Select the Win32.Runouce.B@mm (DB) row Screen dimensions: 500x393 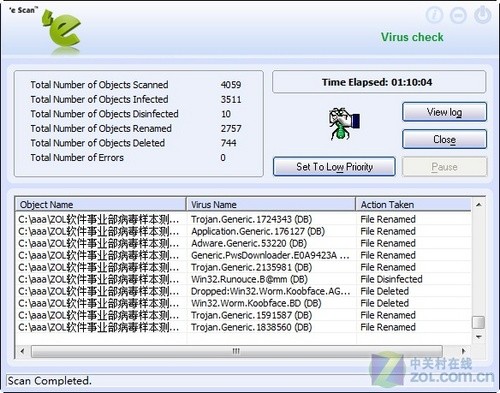pos(243,279)
